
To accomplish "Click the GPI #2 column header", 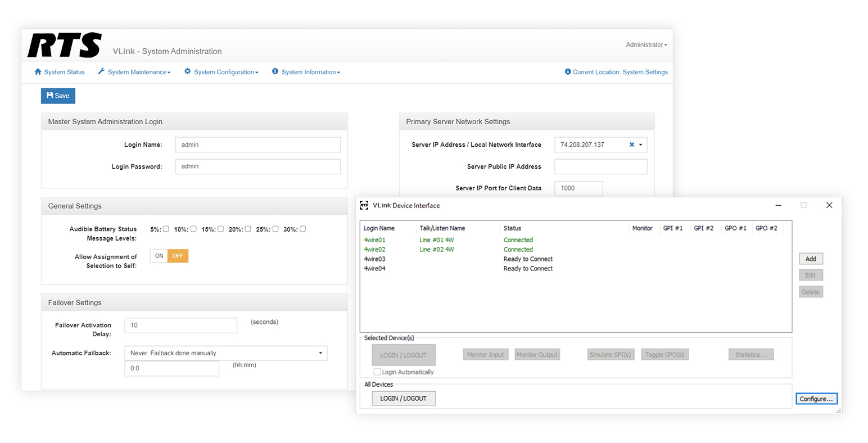I will (704, 228).
